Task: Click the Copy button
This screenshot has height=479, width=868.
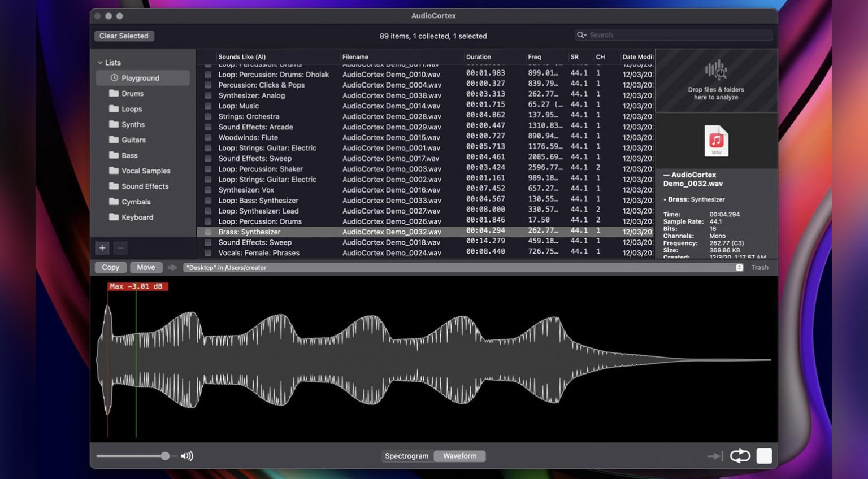Action: pos(111,268)
